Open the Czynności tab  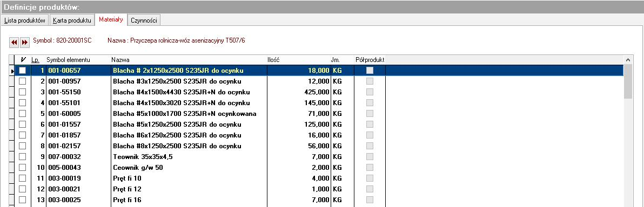144,20
